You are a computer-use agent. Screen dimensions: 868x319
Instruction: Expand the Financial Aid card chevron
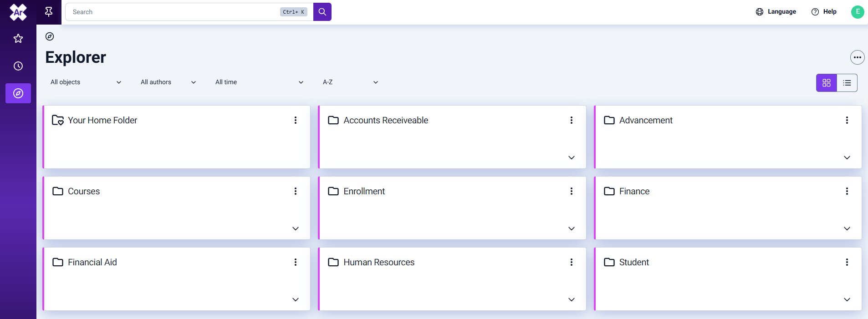point(296,299)
